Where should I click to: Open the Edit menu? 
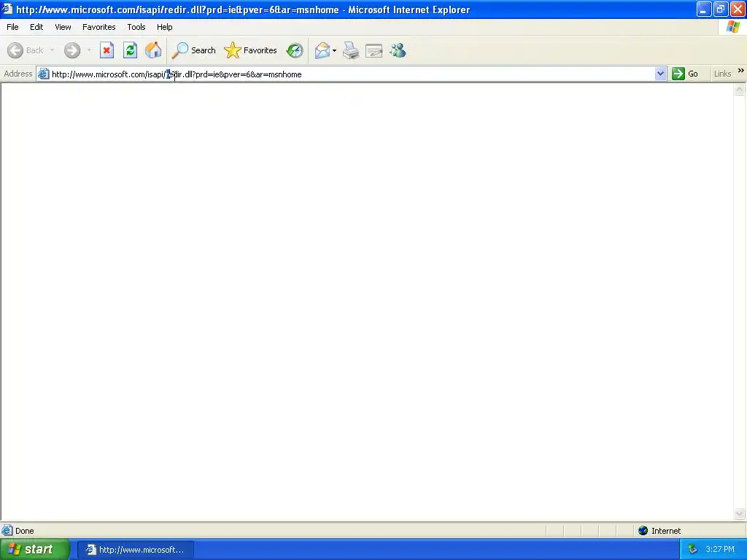tap(36, 27)
